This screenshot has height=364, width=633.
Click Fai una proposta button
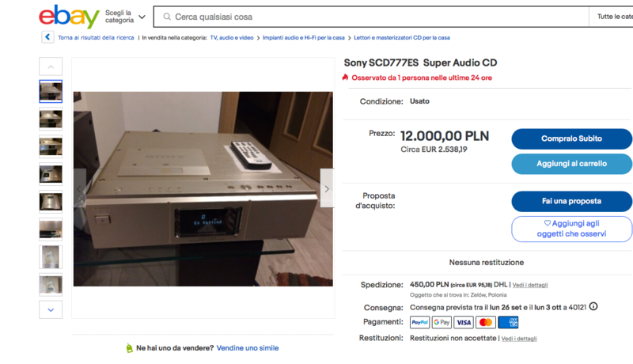pyautogui.click(x=571, y=201)
